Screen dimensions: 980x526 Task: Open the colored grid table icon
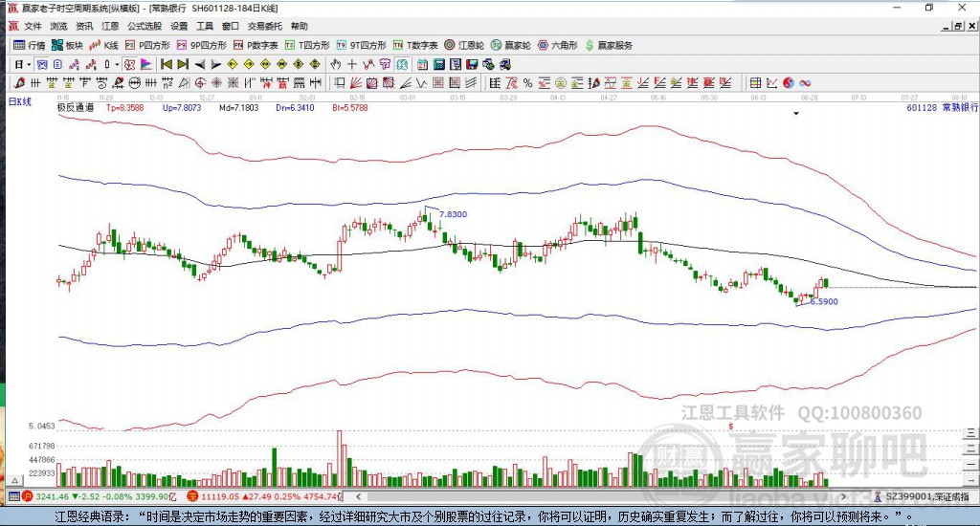pos(755,83)
